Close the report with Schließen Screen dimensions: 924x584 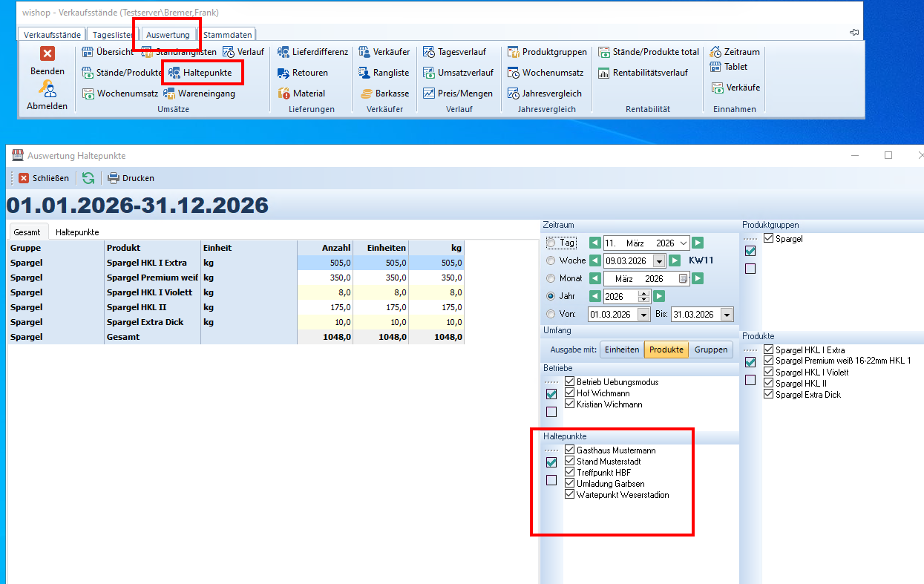pyautogui.click(x=44, y=178)
